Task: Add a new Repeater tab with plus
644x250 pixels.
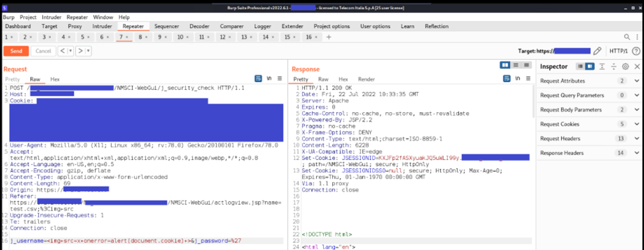Action: click(x=329, y=37)
